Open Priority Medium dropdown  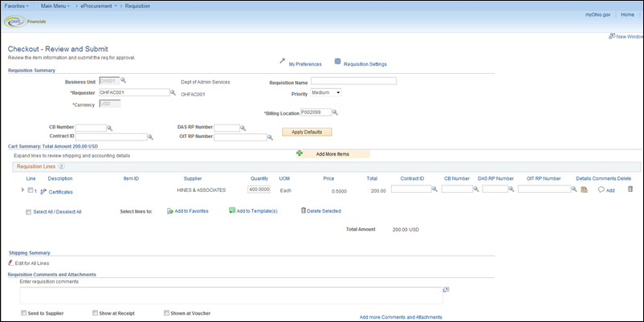click(x=326, y=93)
